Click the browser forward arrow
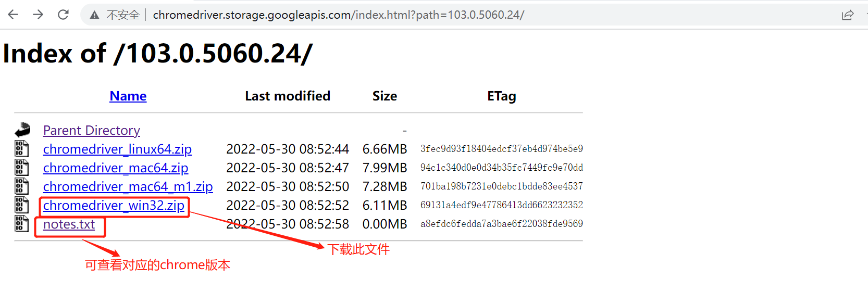Image resolution: width=868 pixels, height=291 pixels. coord(38,15)
